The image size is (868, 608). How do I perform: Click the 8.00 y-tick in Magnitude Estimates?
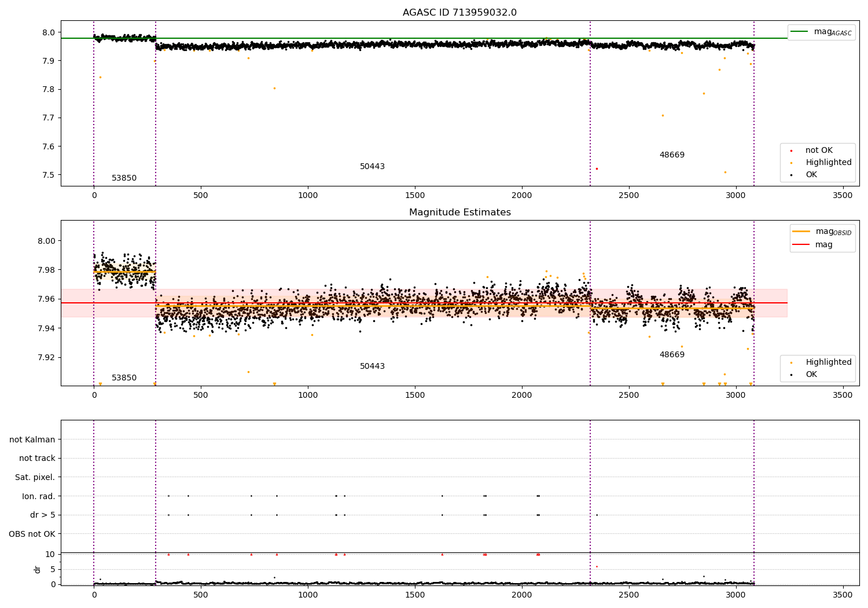[46, 241]
